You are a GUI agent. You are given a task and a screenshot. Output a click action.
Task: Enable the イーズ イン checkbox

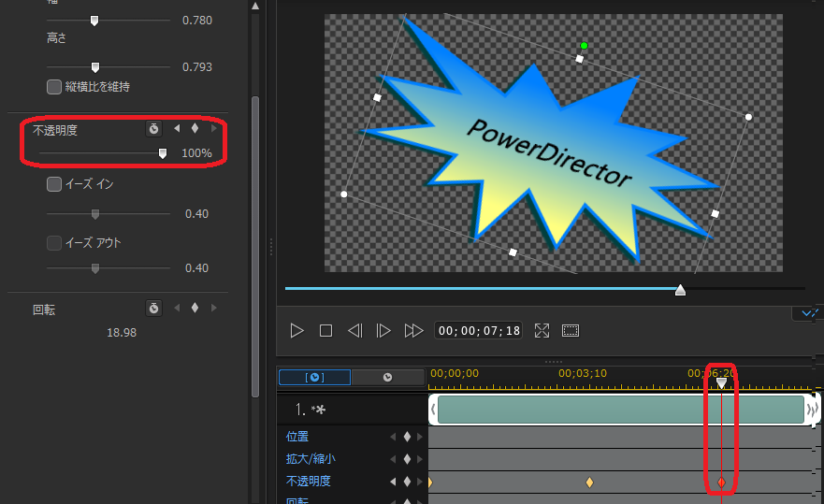[54, 184]
